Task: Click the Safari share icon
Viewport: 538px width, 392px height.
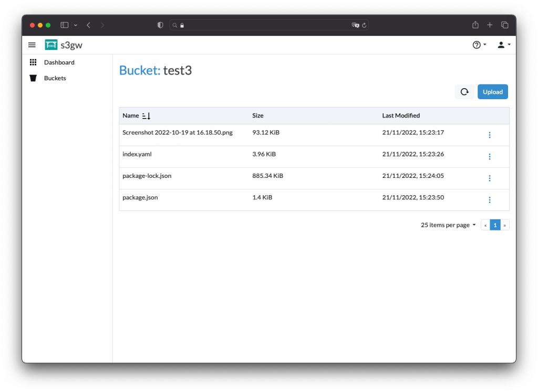Action: (475, 25)
